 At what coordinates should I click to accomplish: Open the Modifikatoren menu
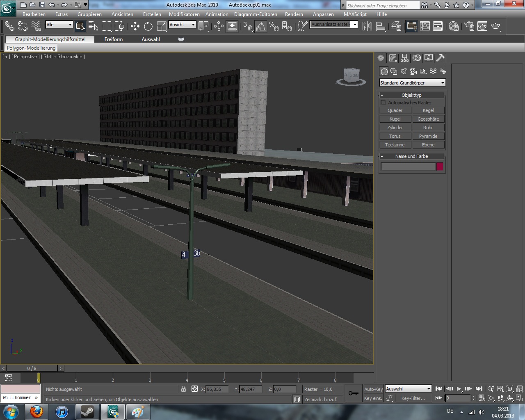point(184,14)
